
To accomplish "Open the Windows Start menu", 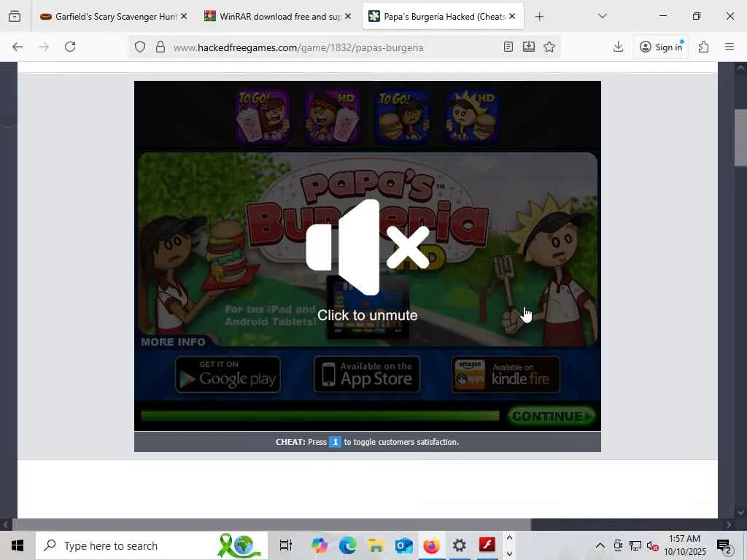I will click(18, 545).
